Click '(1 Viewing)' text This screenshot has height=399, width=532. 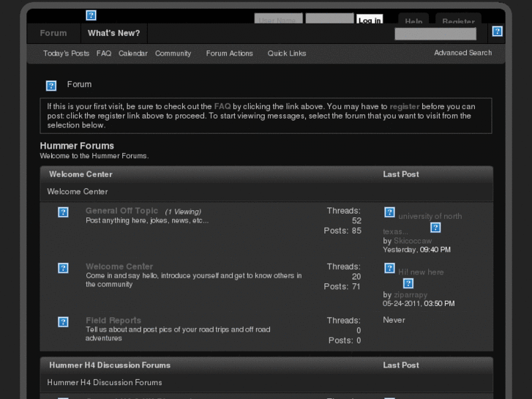point(183,212)
